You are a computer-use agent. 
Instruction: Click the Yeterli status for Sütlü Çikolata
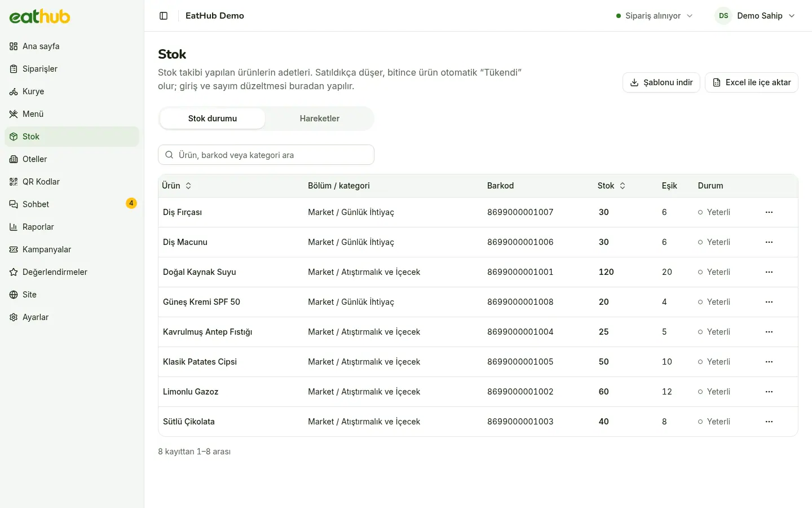714,422
